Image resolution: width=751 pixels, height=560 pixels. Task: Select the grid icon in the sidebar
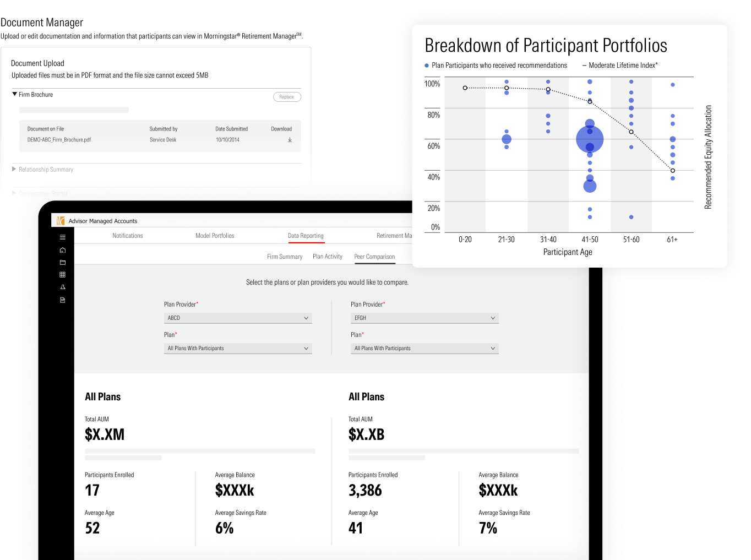click(x=62, y=275)
